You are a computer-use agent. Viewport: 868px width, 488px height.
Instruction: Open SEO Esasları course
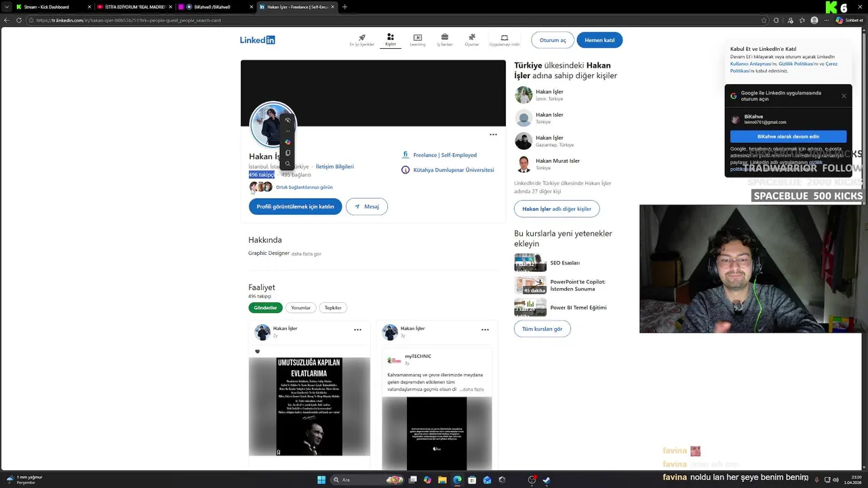point(565,263)
